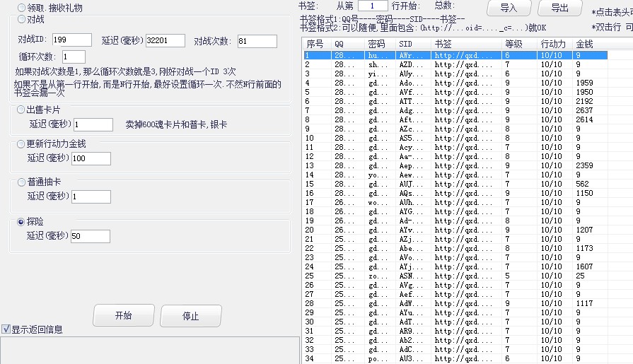Select row 25 with SID ASN

click(x=455, y=276)
